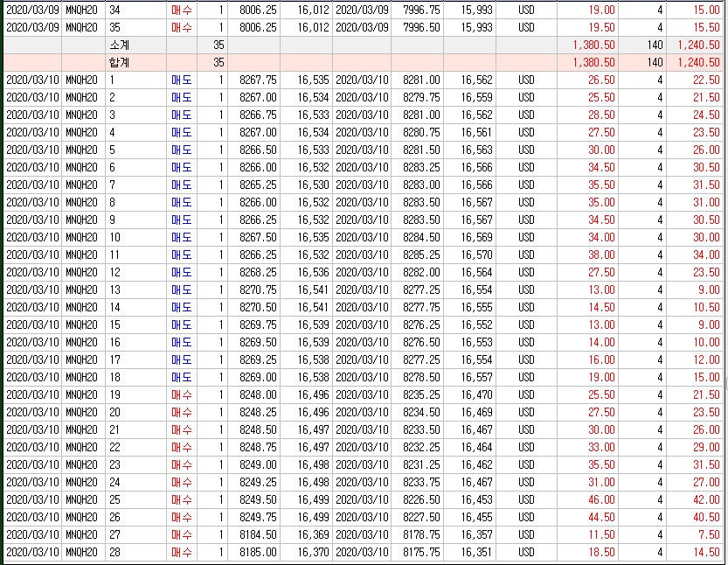
Task: Select entry price 8270.75
Action: tap(258, 290)
